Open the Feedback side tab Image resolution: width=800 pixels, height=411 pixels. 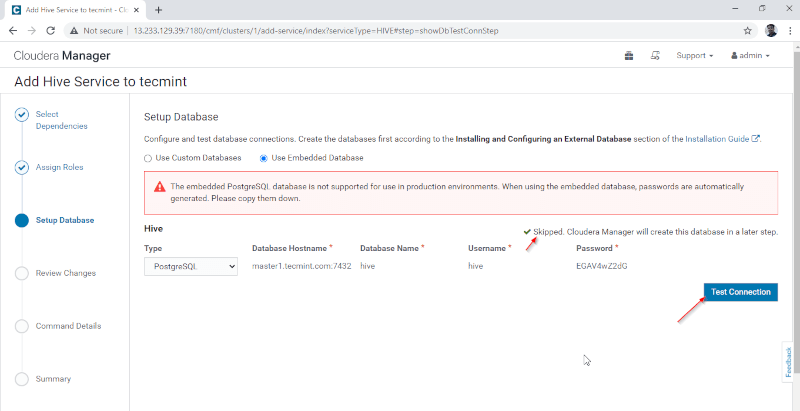click(x=789, y=361)
